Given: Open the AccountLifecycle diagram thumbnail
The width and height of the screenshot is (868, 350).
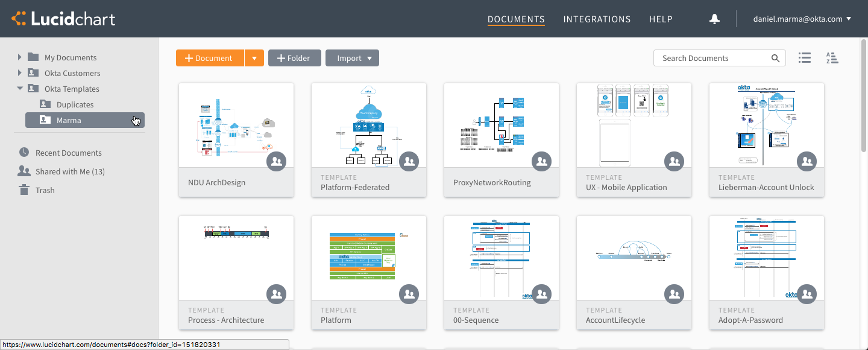Looking at the screenshot, I should coord(634,258).
